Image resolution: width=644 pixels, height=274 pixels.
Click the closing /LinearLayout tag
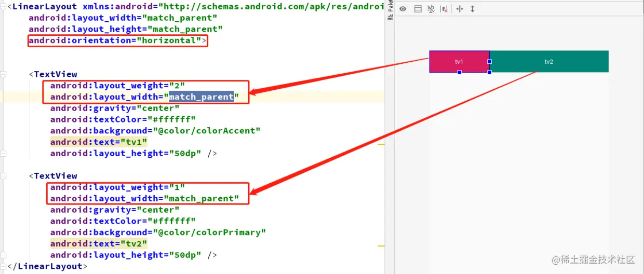(x=47, y=266)
